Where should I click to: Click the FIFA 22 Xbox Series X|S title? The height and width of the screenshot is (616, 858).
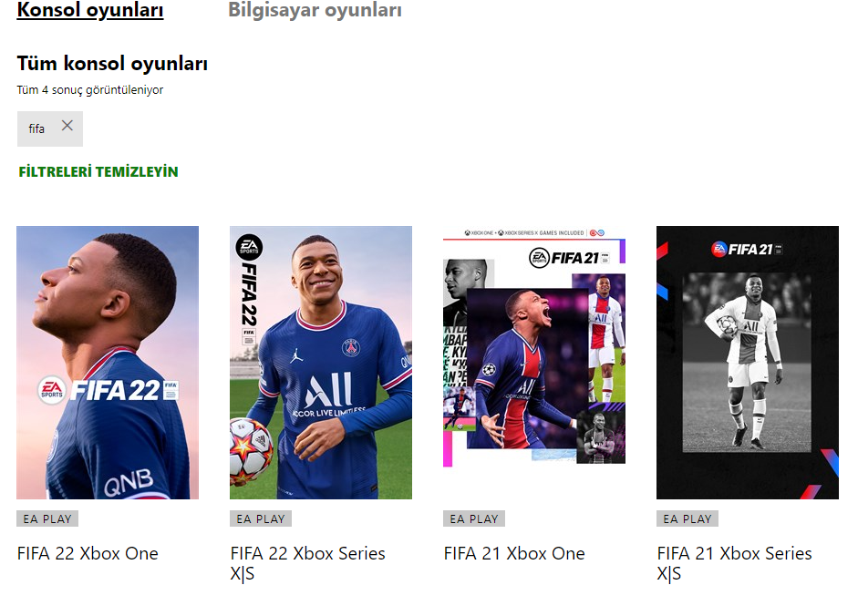click(307, 563)
